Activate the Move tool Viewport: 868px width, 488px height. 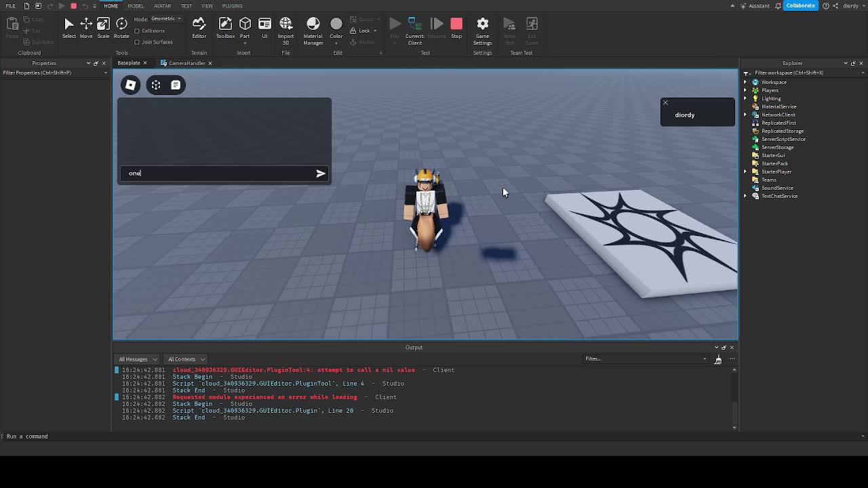tap(86, 28)
